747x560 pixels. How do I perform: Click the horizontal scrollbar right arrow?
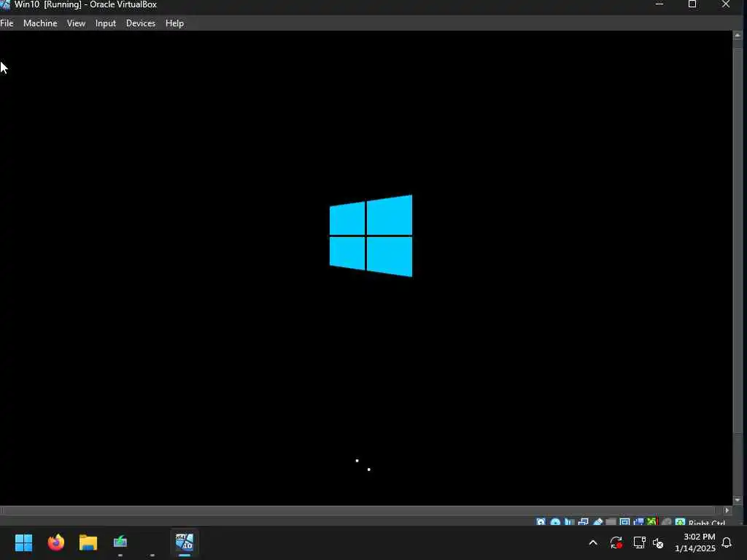727,510
